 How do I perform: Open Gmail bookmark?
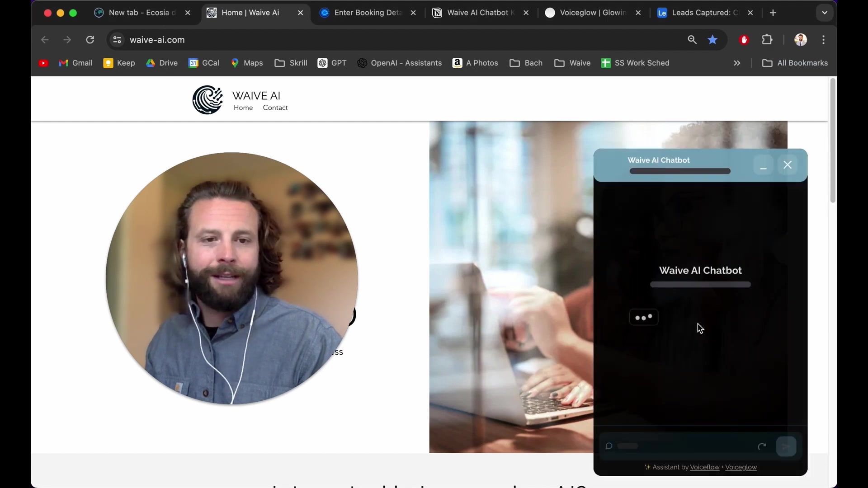point(75,63)
